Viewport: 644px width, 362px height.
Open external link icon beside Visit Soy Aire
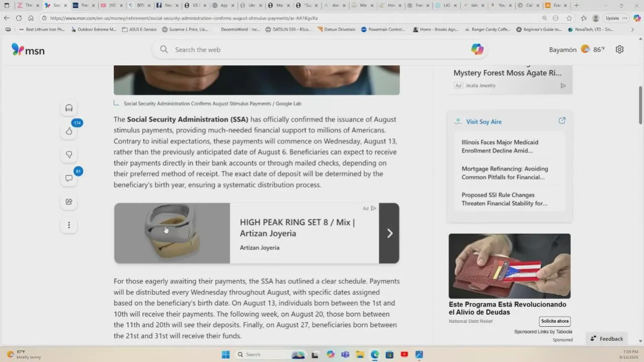(x=562, y=121)
